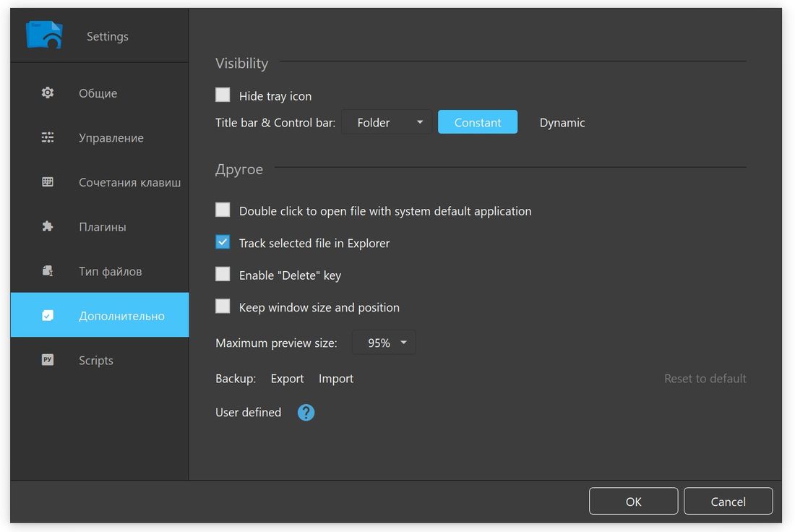This screenshot has width=795, height=532.
Task: Open the Сочетания клавиш keyboard section
Action: click(x=47, y=182)
